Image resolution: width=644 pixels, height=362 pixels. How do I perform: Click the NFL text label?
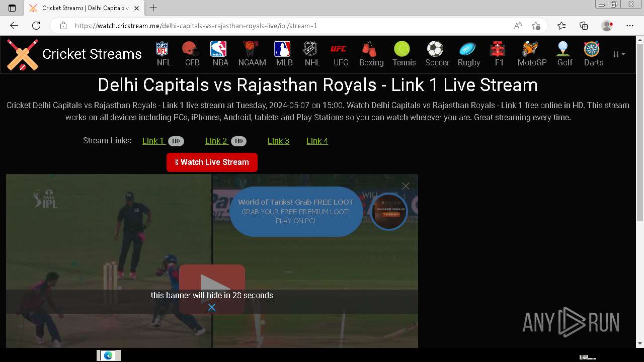pos(164,62)
